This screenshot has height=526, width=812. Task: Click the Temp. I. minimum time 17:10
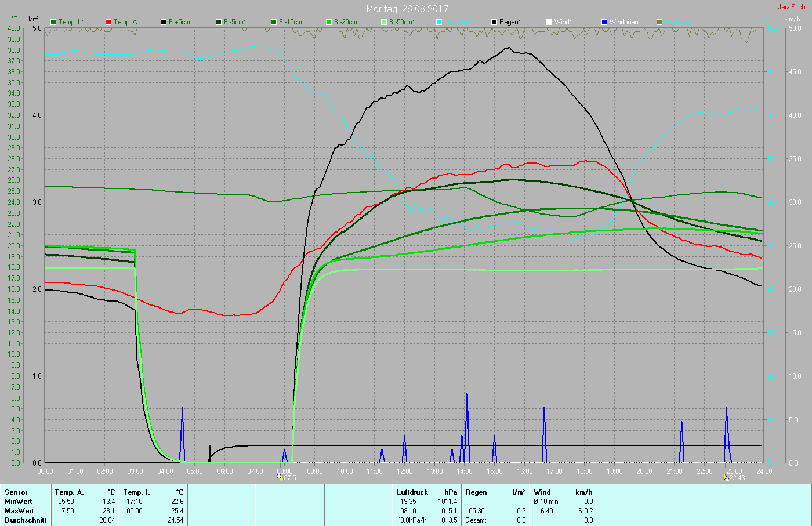[135, 502]
